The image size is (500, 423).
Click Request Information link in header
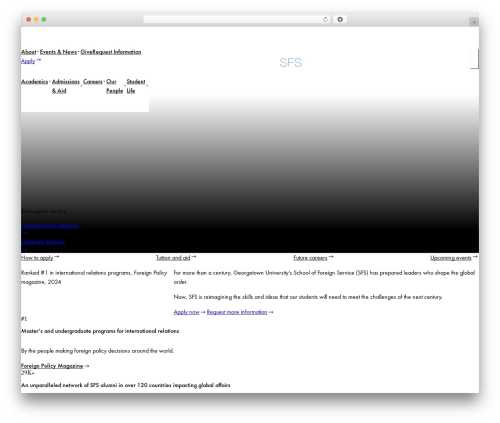point(117,52)
